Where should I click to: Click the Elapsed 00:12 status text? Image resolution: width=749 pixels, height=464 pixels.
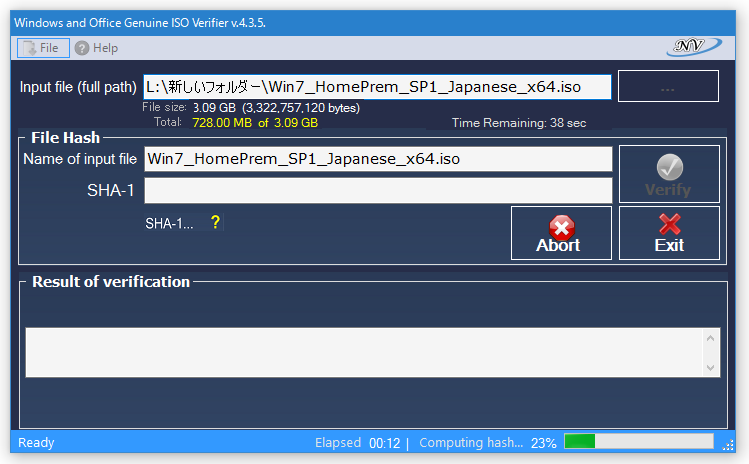pos(357,443)
